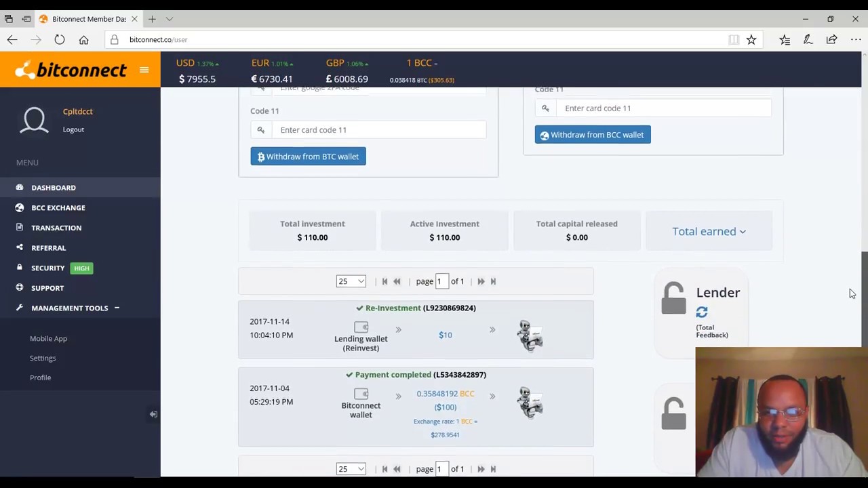Viewport: 868px width, 488px height.
Task: Expand the Total earned dropdown
Action: 709,231
